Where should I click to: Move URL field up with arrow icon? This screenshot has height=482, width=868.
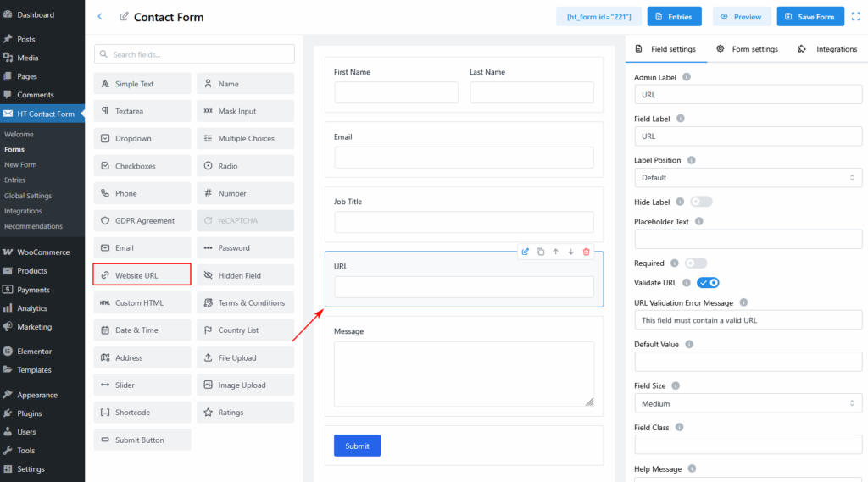click(x=555, y=252)
